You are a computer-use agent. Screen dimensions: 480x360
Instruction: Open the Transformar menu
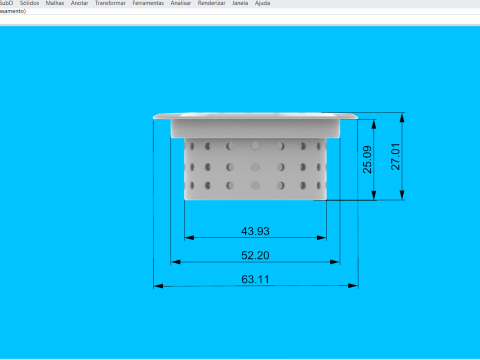(x=110, y=3)
